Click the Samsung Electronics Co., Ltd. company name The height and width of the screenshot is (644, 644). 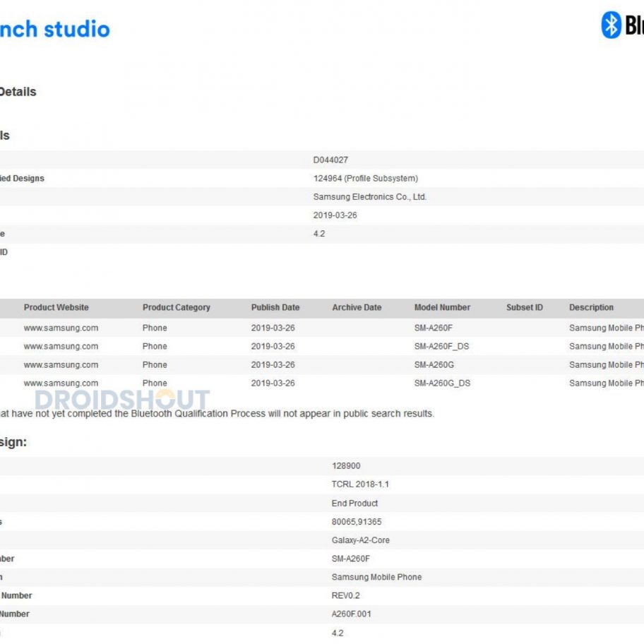pyautogui.click(x=369, y=197)
